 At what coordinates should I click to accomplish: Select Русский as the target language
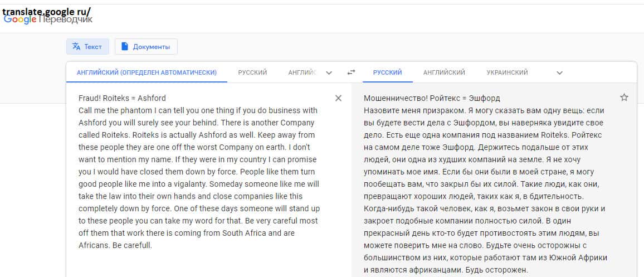387,72
